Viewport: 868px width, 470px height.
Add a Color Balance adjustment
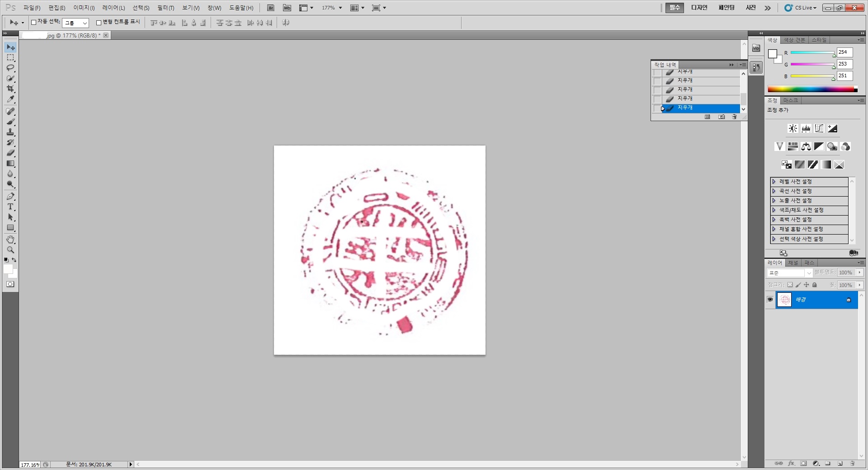806,146
